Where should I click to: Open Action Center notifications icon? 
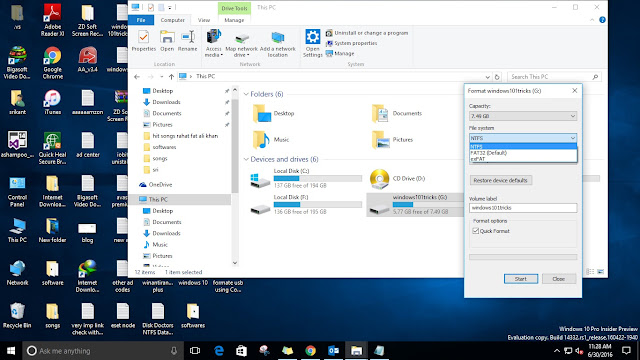point(627,351)
